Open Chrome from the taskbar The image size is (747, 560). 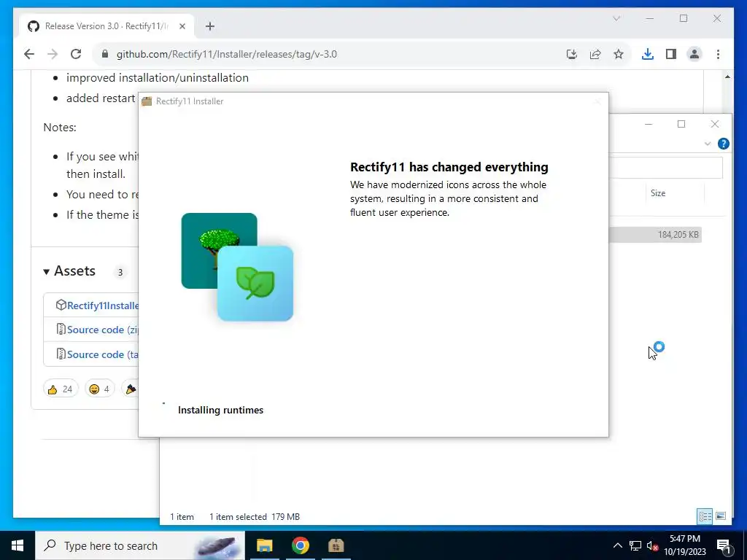click(300, 545)
